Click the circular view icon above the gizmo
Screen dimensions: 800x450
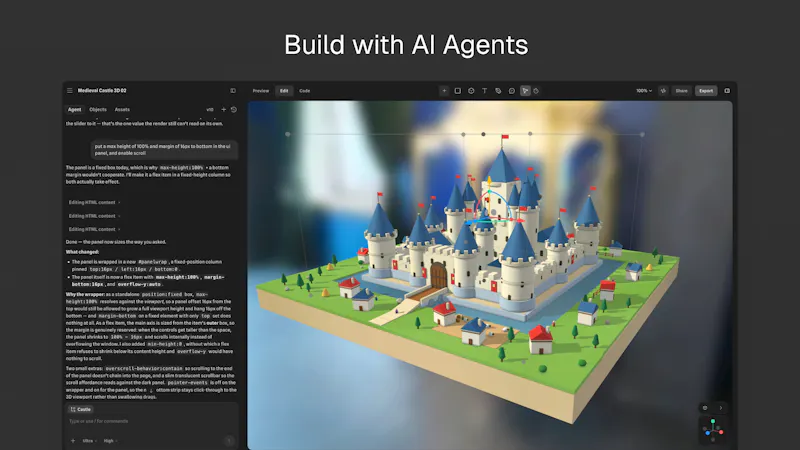pyautogui.click(x=705, y=408)
